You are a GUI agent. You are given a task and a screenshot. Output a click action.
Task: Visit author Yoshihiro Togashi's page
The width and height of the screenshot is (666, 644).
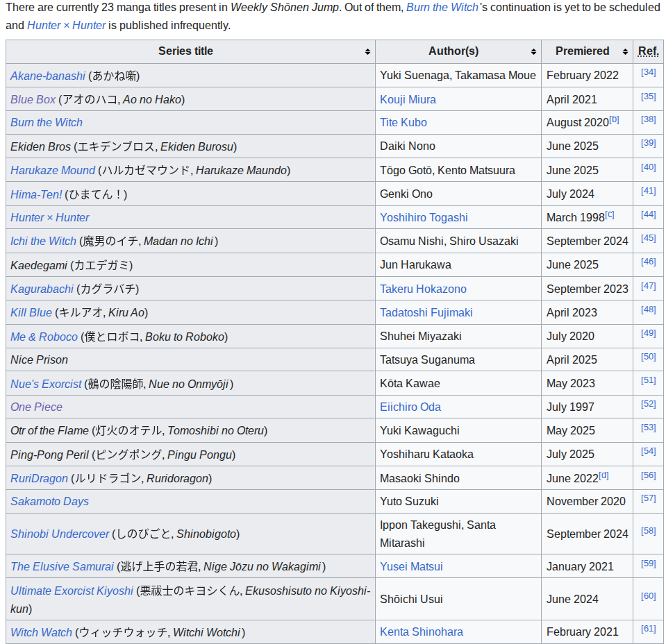tap(424, 218)
